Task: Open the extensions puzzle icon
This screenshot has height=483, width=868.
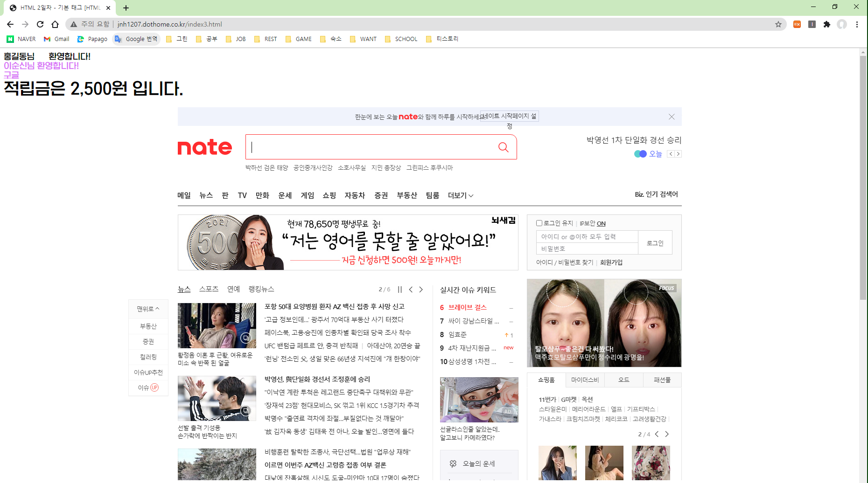Action: click(x=827, y=24)
